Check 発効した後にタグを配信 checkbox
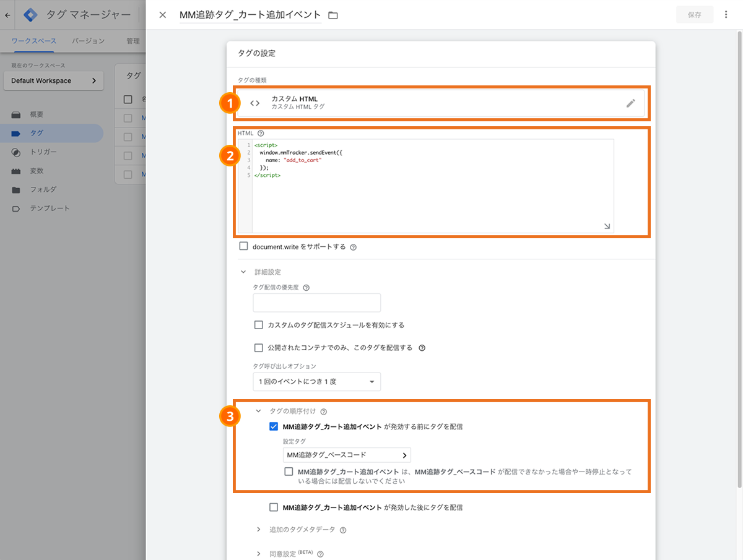The image size is (743, 560). point(274,507)
